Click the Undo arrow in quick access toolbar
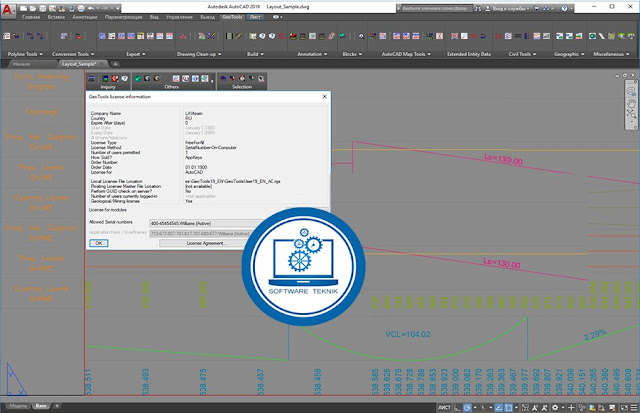 (x=91, y=8)
